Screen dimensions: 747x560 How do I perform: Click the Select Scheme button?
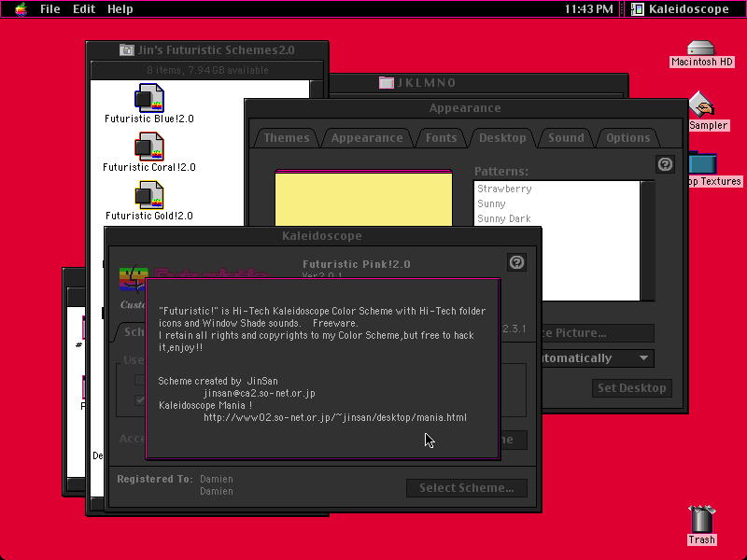point(466,488)
